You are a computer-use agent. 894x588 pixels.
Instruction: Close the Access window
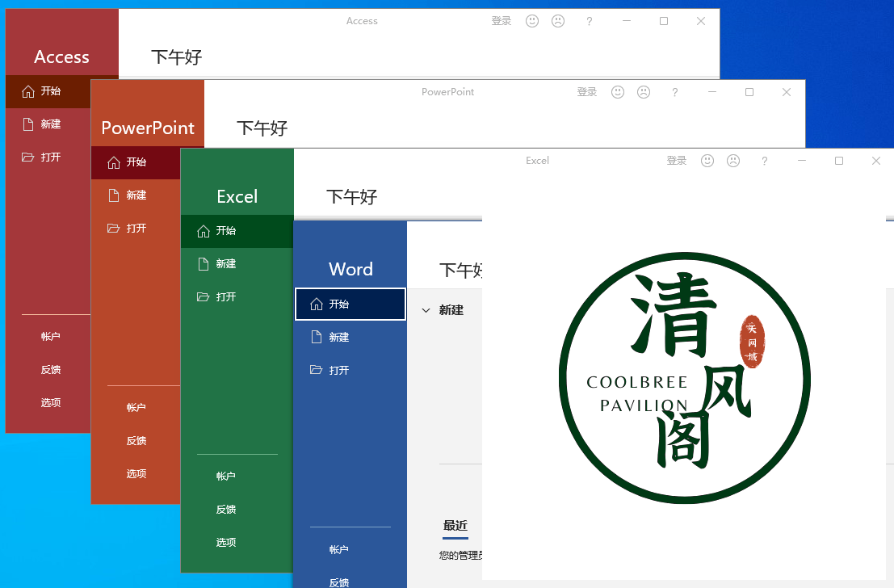click(x=701, y=21)
